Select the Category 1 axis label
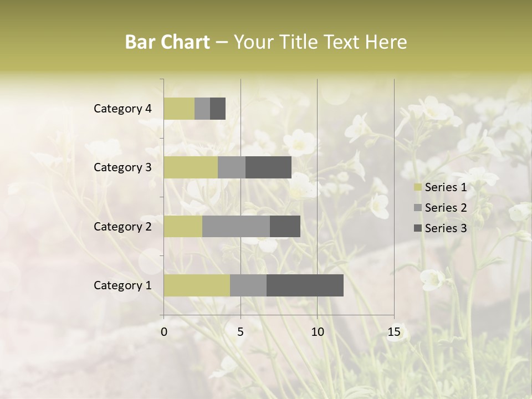 [x=122, y=285]
